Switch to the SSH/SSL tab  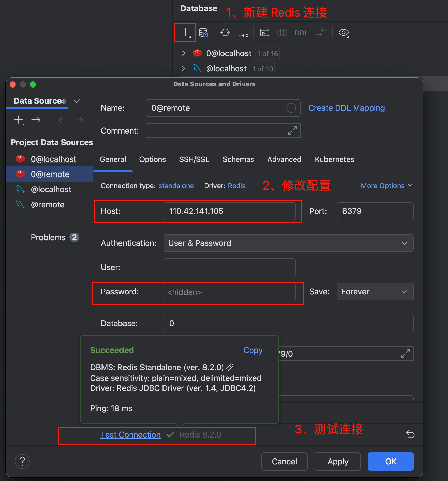194,159
